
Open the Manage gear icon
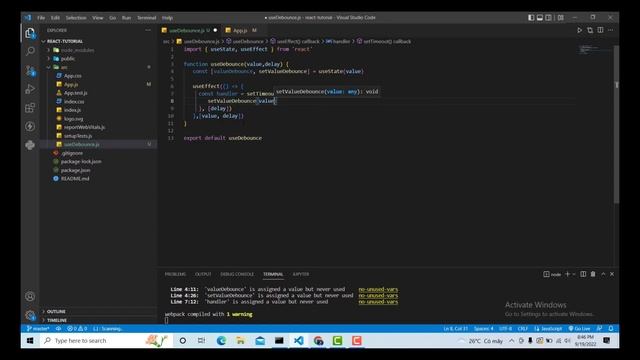tap(30, 315)
